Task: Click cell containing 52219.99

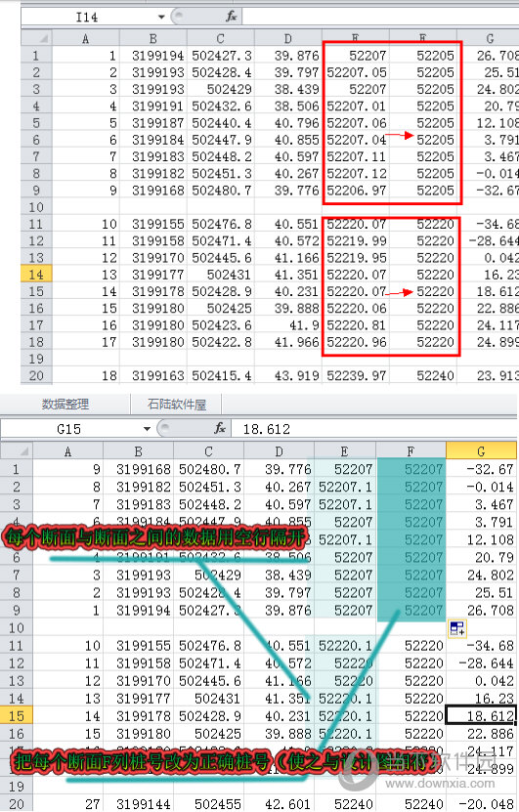Action: coord(357,240)
